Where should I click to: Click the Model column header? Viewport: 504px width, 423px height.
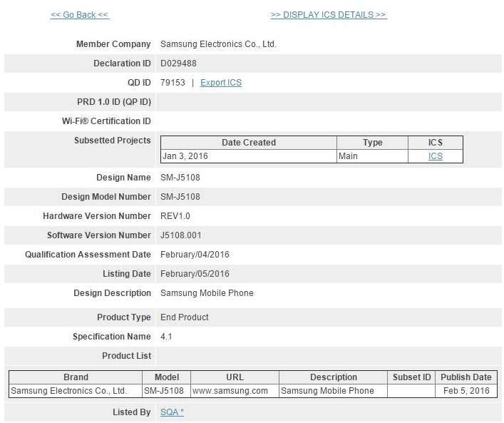point(167,377)
